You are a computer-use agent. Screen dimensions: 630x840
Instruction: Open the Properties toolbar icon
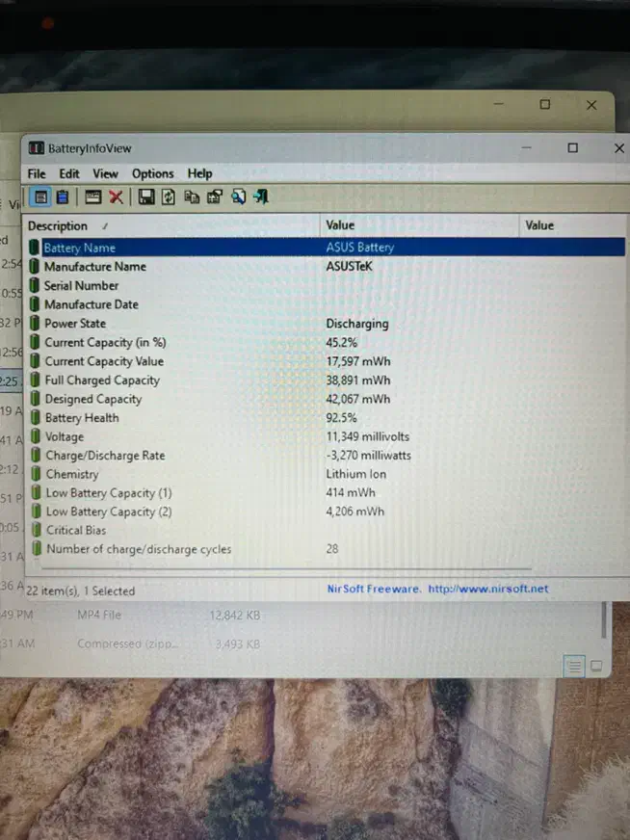pyautogui.click(x=215, y=197)
